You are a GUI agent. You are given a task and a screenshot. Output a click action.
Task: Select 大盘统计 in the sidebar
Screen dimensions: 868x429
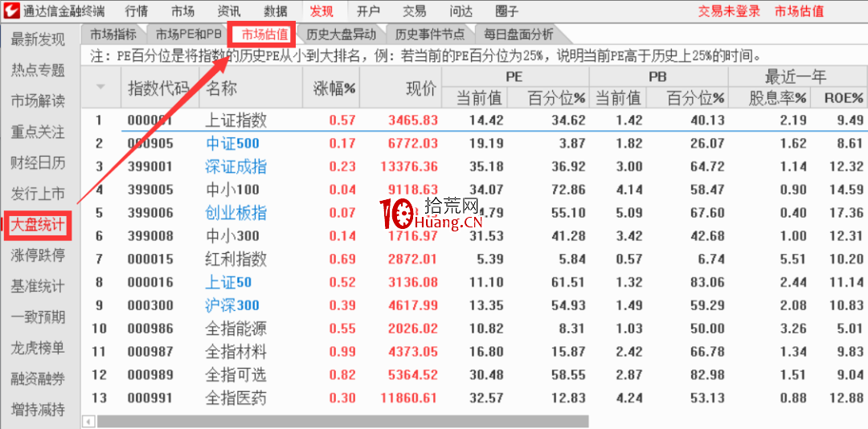(x=39, y=225)
